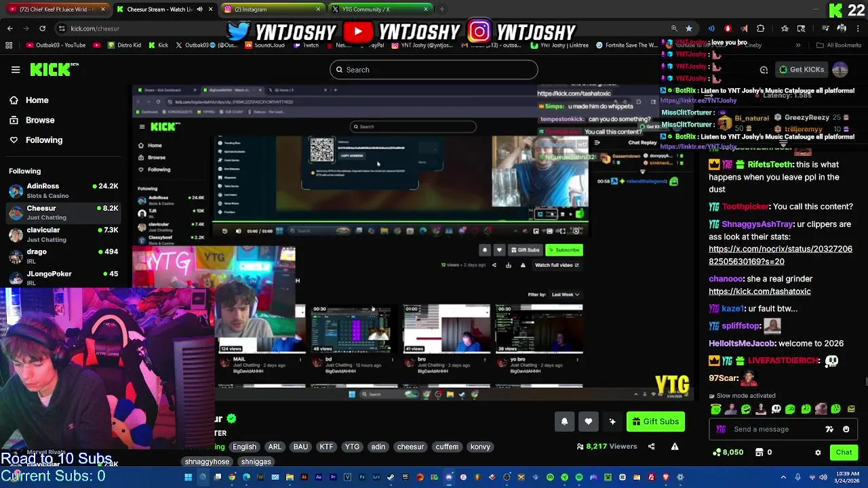868x488 pixels.
Task: Select the English tag
Action: [x=244, y=447]
